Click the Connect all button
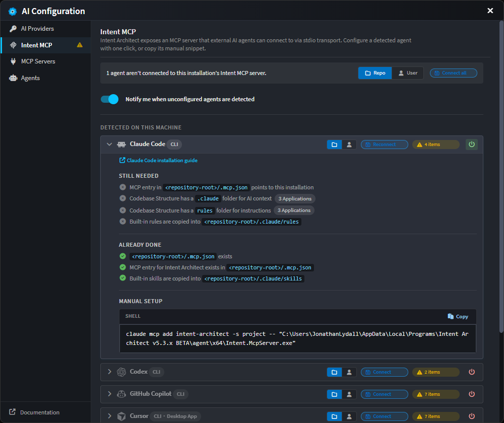 click(453, 73)
